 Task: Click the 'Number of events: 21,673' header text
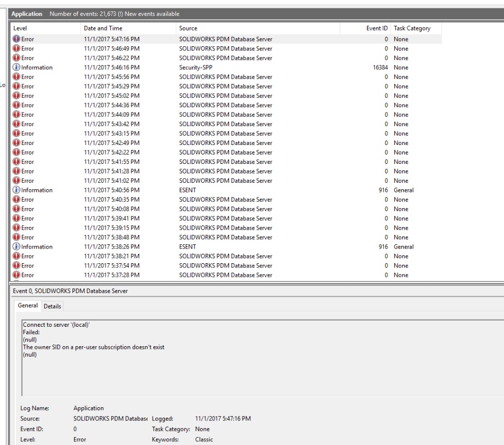click(x=82, y=14)
